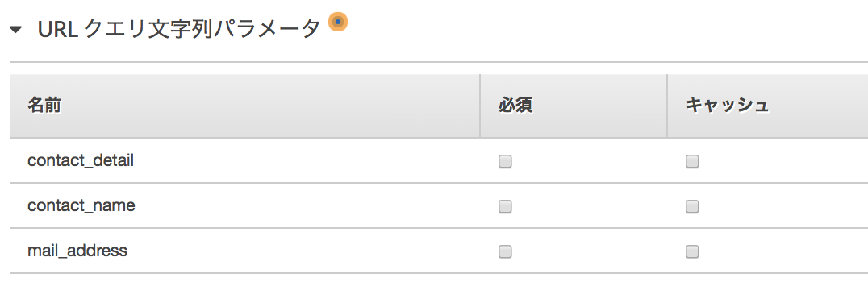This screenshot has width=868, height=290.
Task: Click the 必須 column header
Action: (x=515, y=105)
